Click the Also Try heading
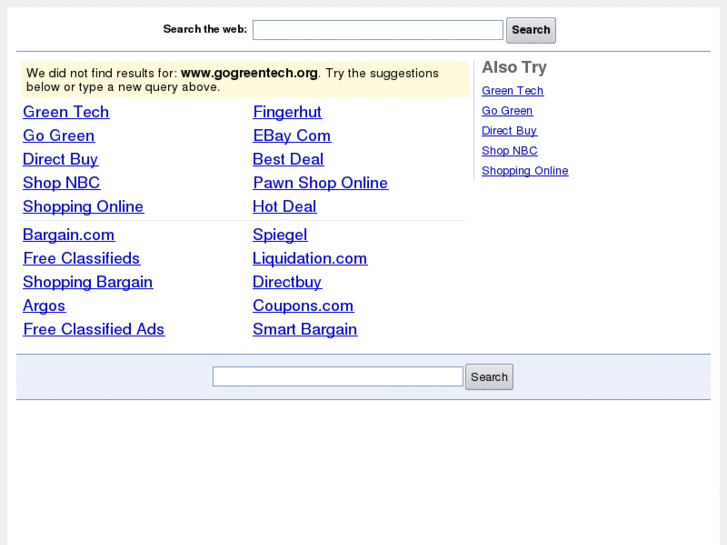The height and width of the screenshot is (545, 727). 515,68
